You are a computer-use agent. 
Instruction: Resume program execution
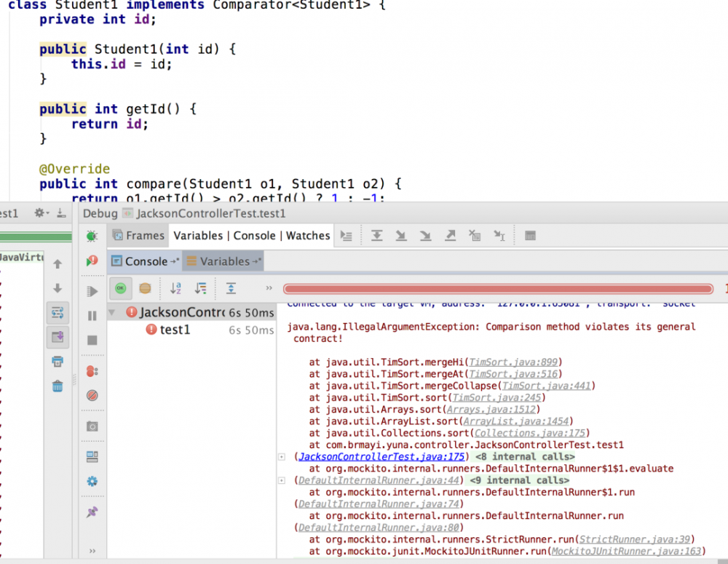[92, 291]
